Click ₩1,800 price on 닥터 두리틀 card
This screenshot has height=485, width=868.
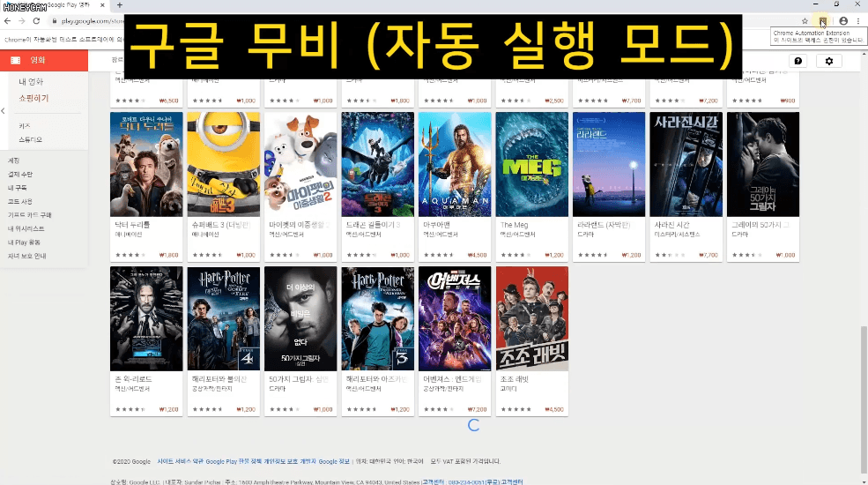[x=169, y=255]
